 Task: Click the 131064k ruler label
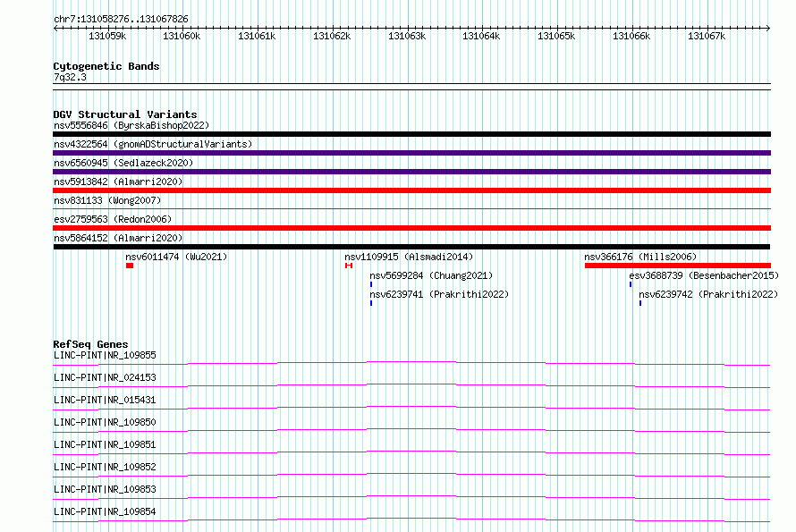pyautogui.click(x=481, y=36)
